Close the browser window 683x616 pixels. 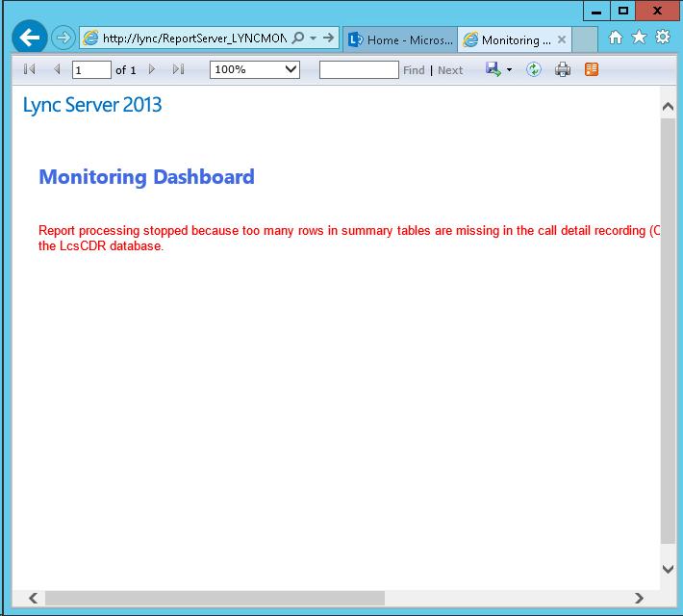(657, 11)
